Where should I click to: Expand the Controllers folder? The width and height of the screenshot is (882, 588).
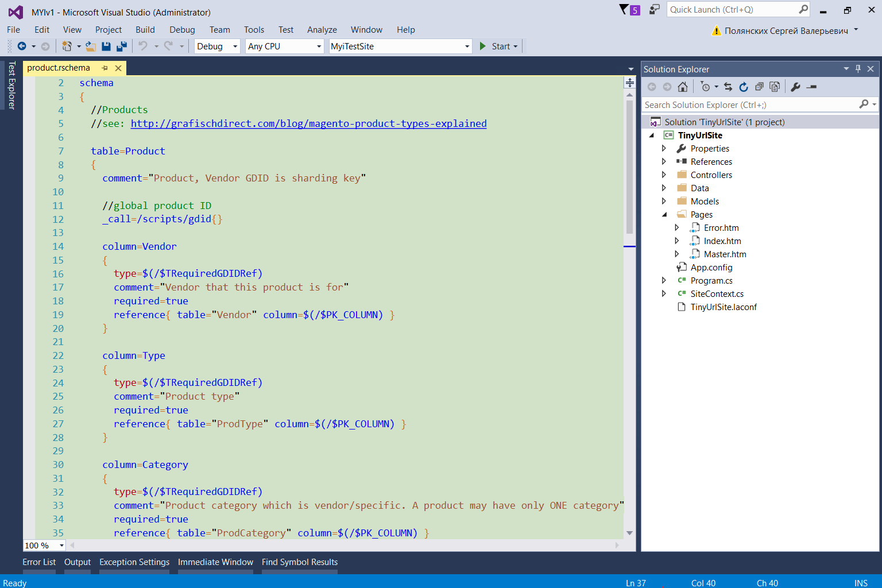pos(664,175)
